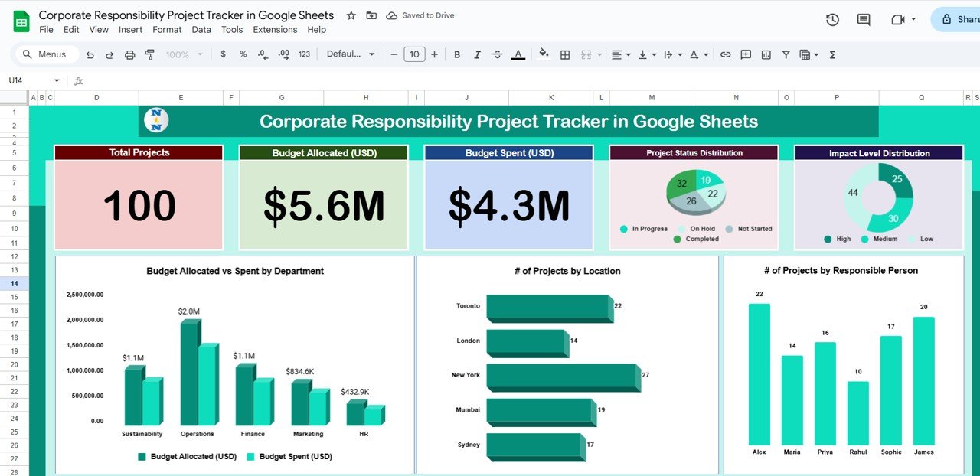Open the Data menu
The height and width of the screenshot is (476, 980).
coord(201,29)
